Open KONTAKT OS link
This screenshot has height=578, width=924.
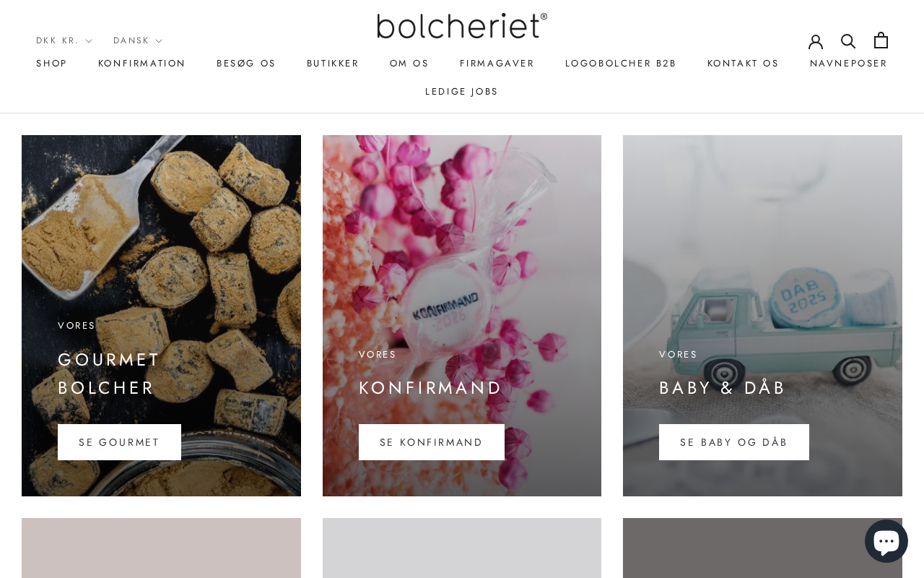744,63
